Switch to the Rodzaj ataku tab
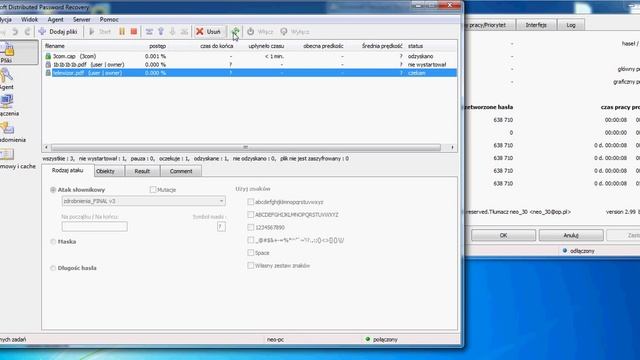 tap(67, 170)
